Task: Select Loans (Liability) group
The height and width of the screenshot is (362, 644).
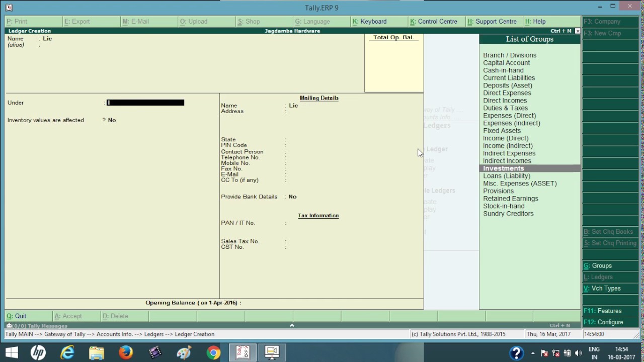Action: 507,176
